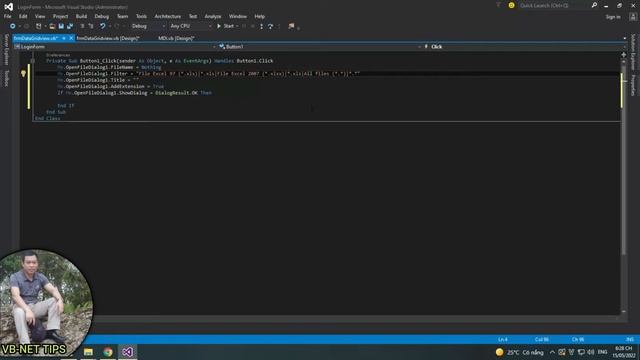
Task: Click the Undo arrow icon
Action: [x=102, y=26]
